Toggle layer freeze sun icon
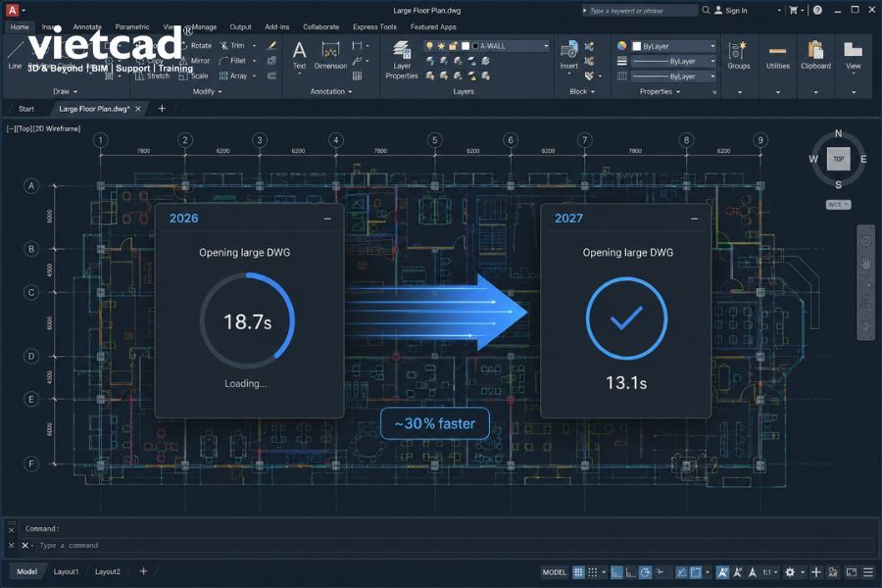 tap(441, 46)
